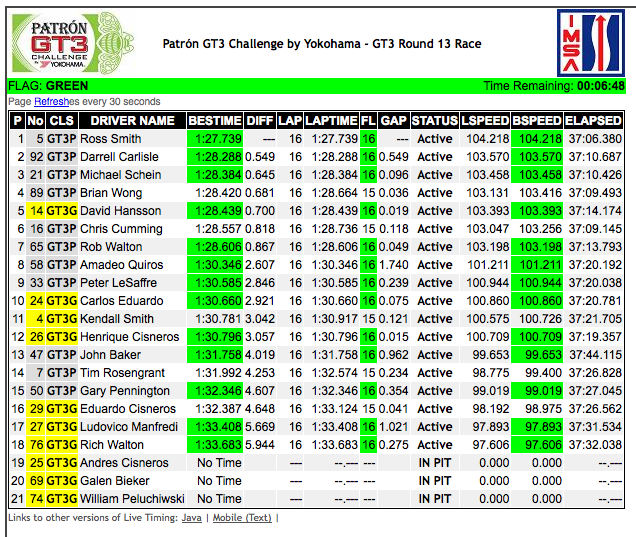Click the CLS column header
This screenshot has height=537, width=636.
click(x=61, y=121)
